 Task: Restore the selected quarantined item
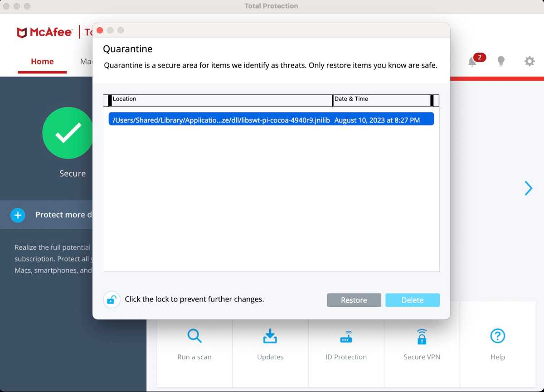point(354,300)
